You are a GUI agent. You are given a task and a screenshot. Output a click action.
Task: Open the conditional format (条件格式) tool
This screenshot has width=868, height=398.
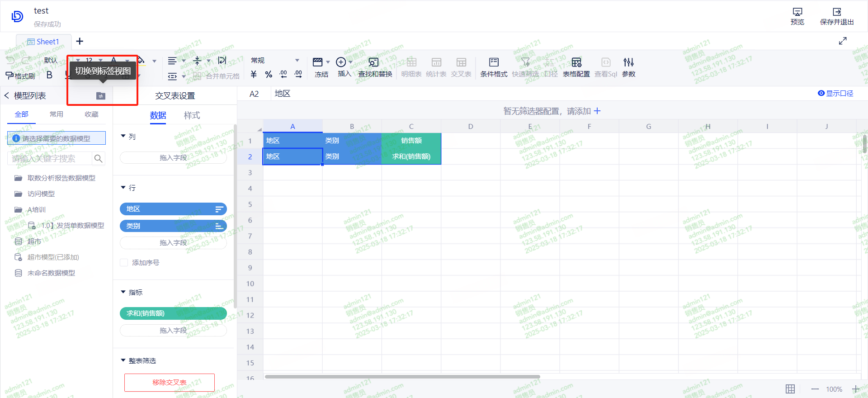coord(493,67)
